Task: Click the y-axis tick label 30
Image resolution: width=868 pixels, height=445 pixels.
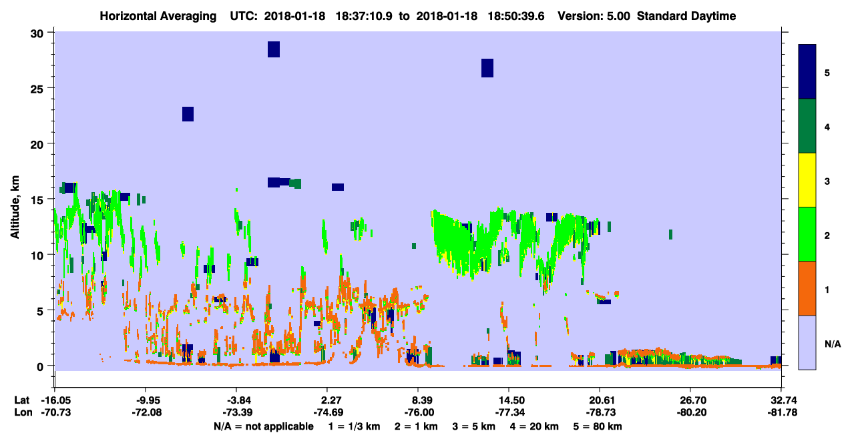Action: click(x=39, y=33)
